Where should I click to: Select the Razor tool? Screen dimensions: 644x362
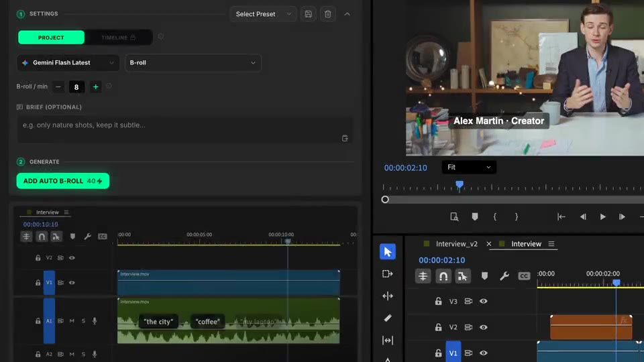[x=388, y=318]
